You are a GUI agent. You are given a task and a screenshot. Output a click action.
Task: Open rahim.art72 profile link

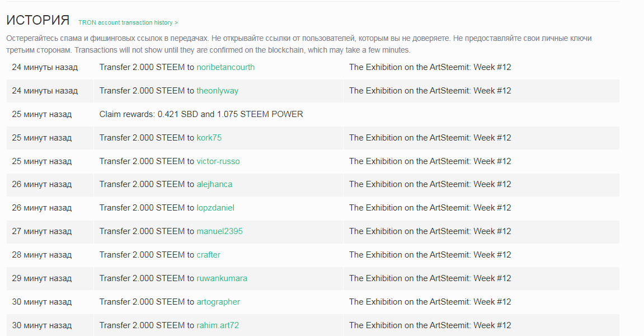pos(218,325)
